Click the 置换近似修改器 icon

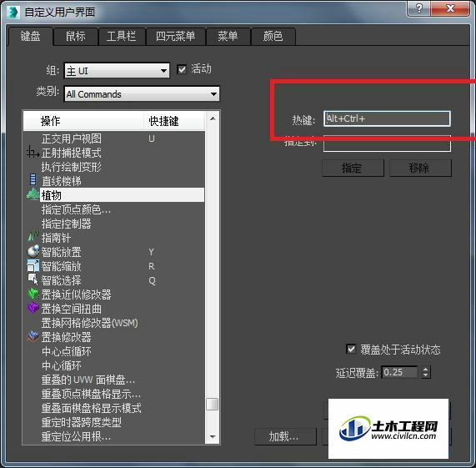(33, 294)
